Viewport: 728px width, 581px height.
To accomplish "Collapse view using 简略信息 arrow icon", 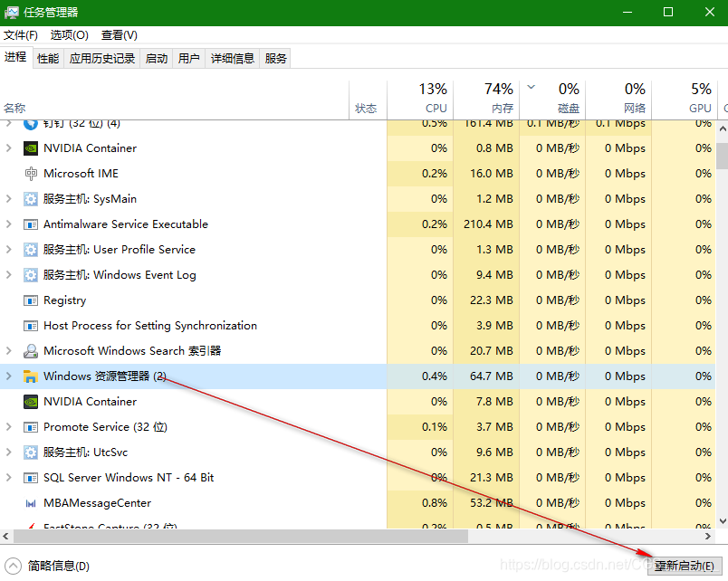I will (13, 566).
